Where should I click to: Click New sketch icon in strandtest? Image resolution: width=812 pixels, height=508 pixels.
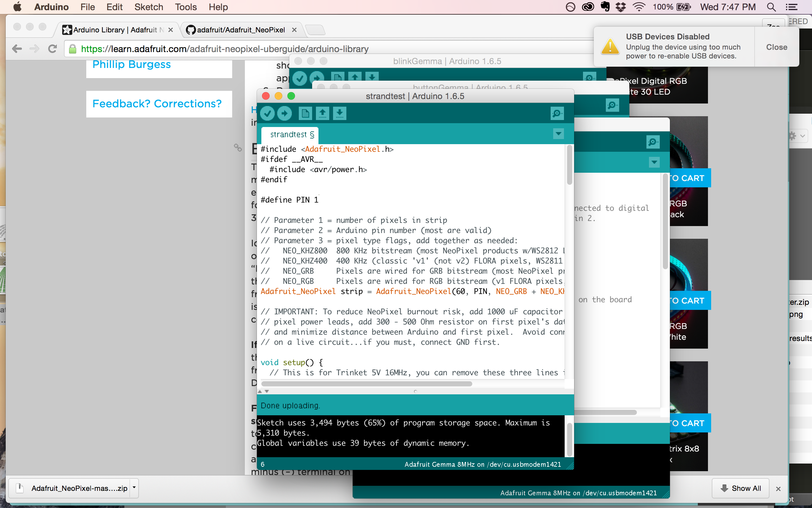pyautogui.click(x=305, y=113)
